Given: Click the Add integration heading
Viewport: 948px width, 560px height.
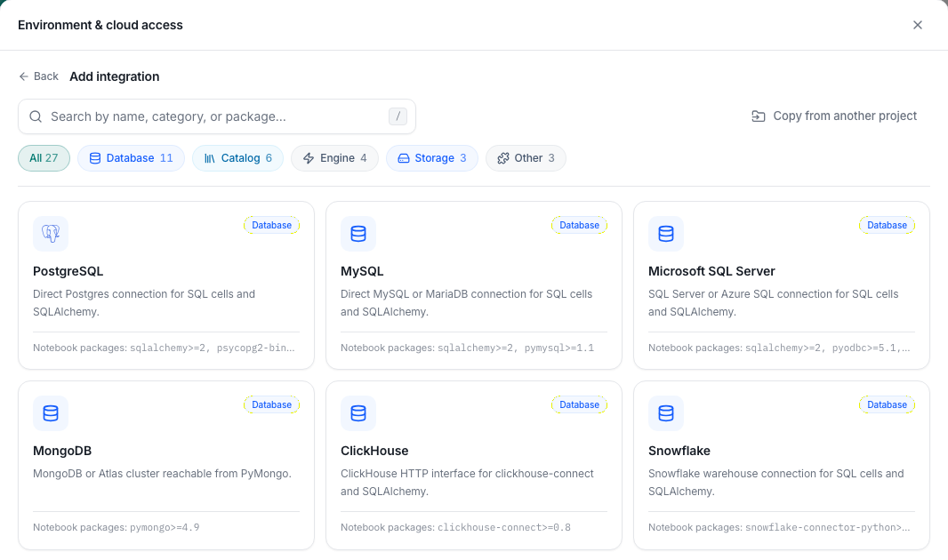Looking at the screenshot, I should pos(114,76).
